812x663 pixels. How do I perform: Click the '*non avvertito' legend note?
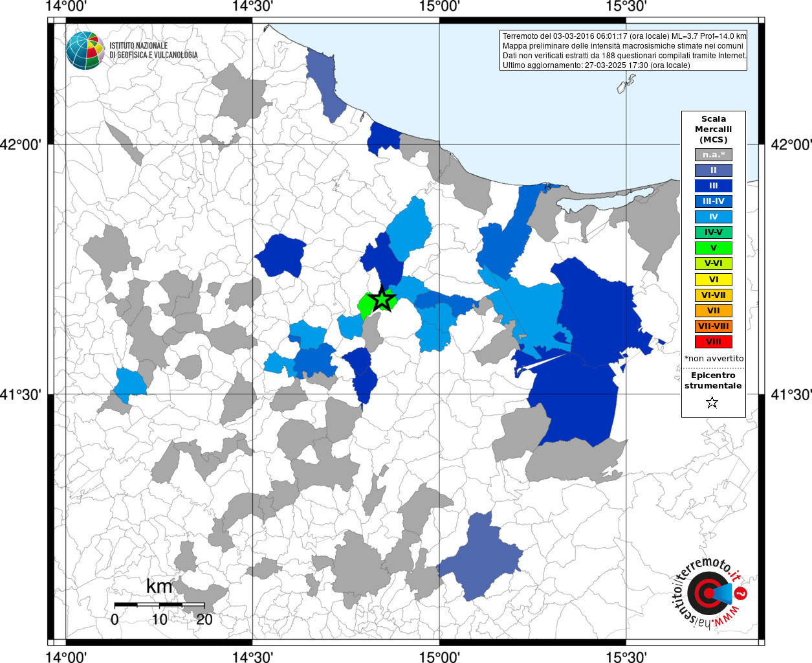click(714, 359)
